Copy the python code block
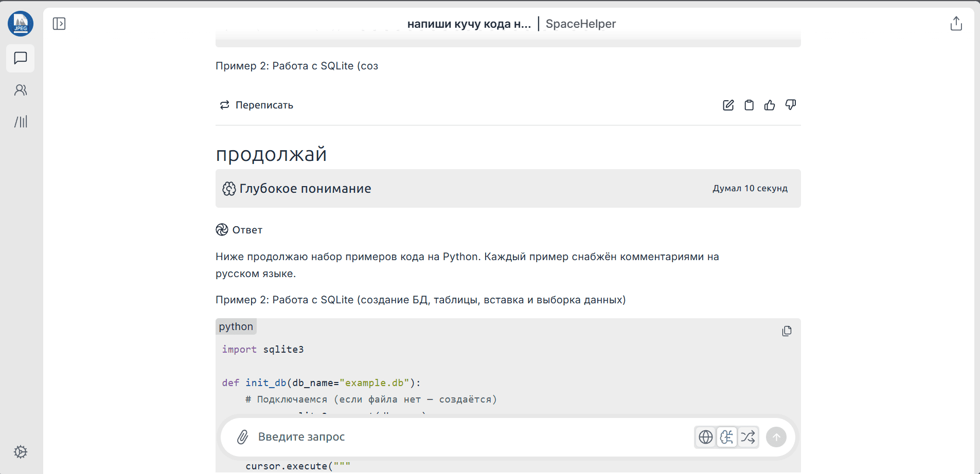The height and width of the screenshot is (474, 980). click(x=787, y=331)
